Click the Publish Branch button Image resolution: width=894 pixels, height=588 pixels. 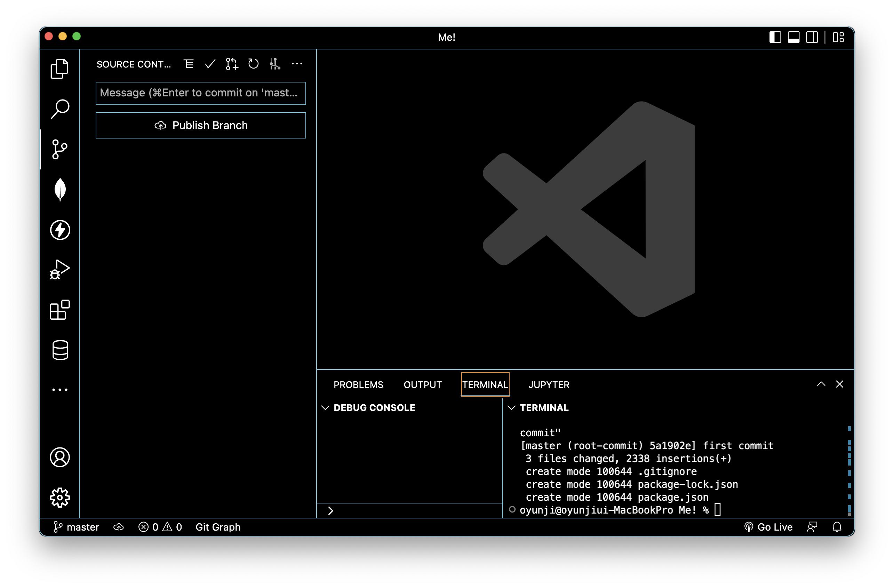point(201,126)
